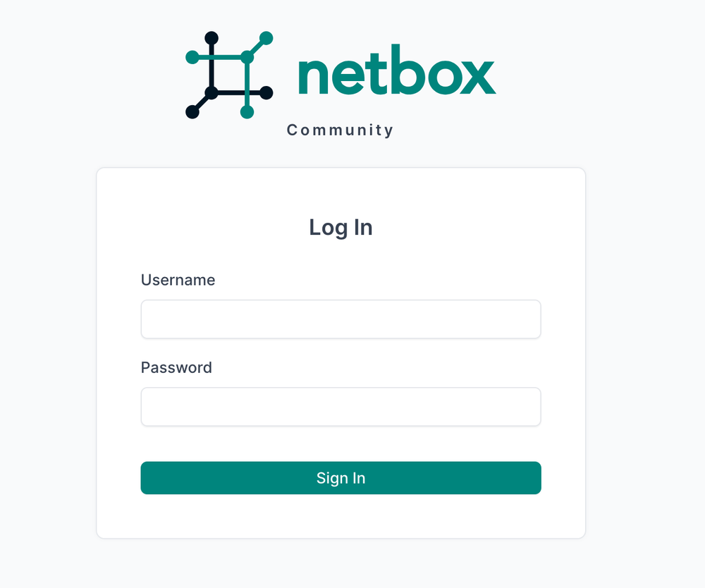Select the Username label text
This screenshot has width=705, height=588.
(178, 280)
